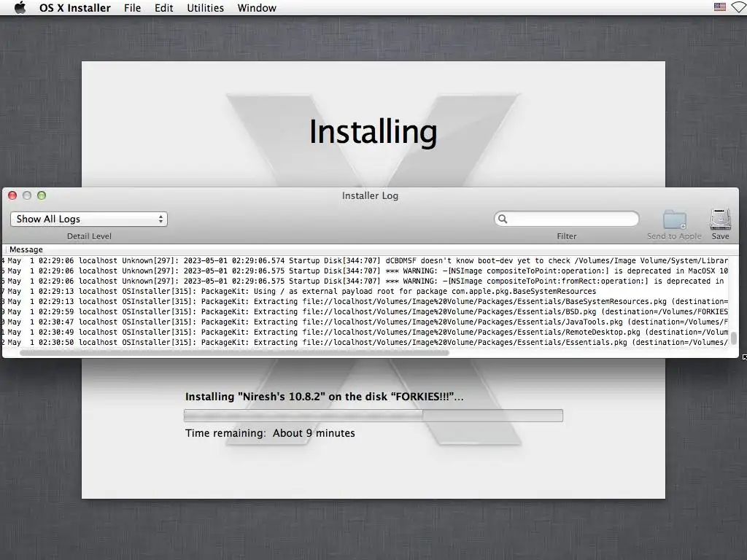Select log row extracting BSD.pkg

[365, 312]
